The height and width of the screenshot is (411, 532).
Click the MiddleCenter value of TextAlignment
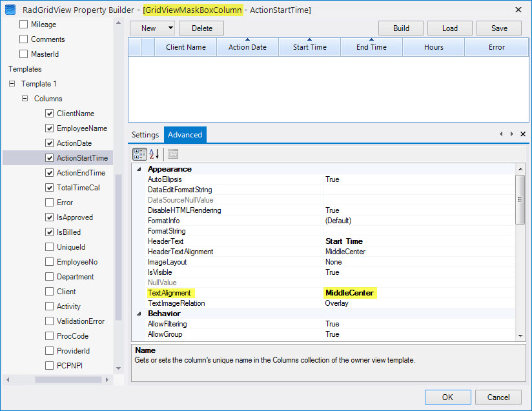(x=349, y=293)
